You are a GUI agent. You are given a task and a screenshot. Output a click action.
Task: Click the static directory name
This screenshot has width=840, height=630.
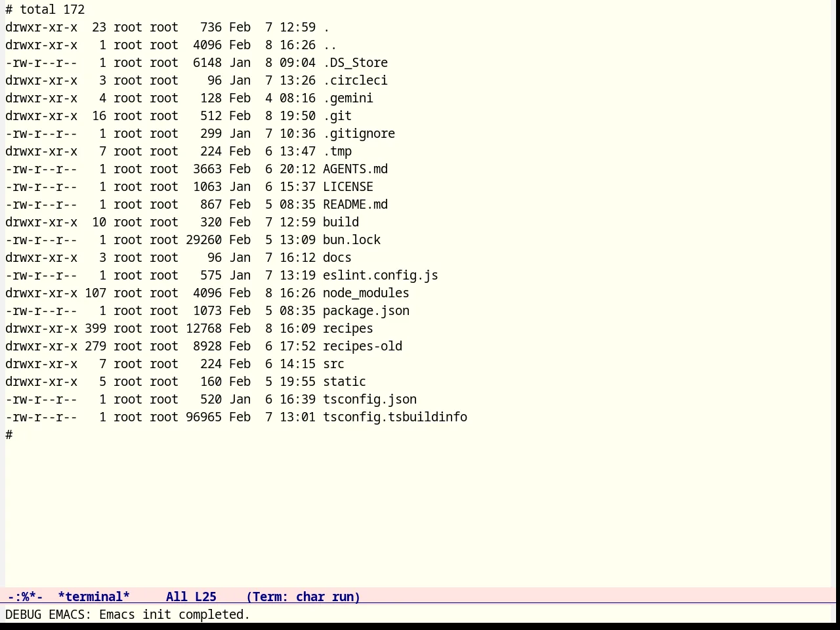[345, 381]
